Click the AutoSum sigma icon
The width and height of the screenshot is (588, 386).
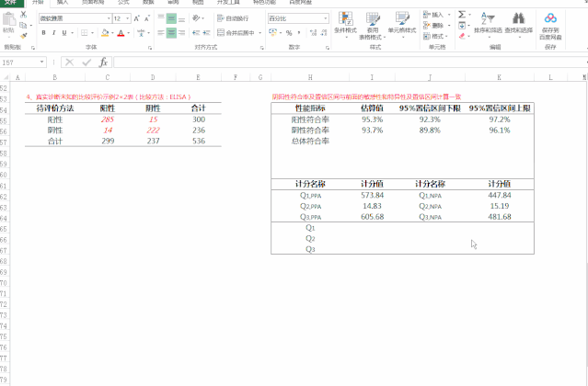click(461, 15)
